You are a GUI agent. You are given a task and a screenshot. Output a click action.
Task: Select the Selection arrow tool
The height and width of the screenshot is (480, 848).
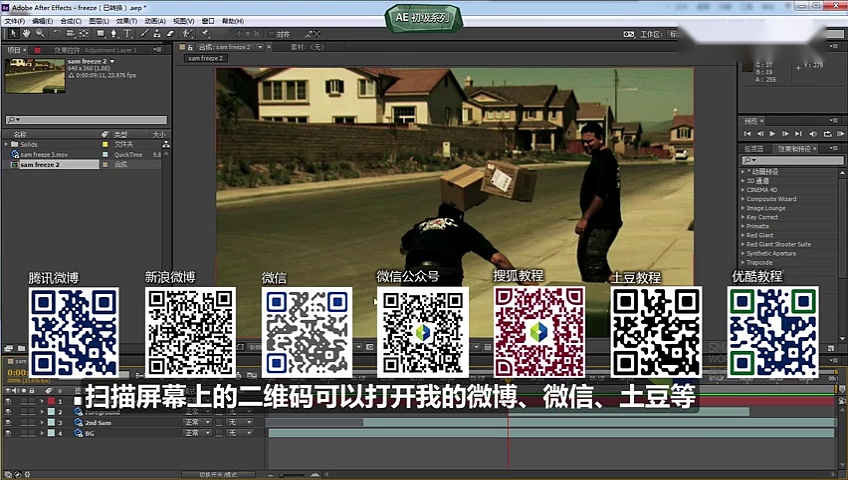coord(13,34)
